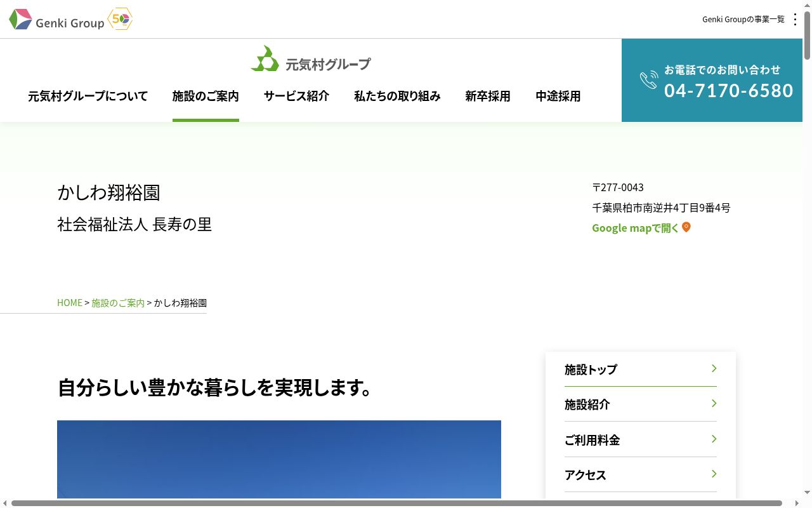Click the chevron beside アクセス

click(714, 474)
